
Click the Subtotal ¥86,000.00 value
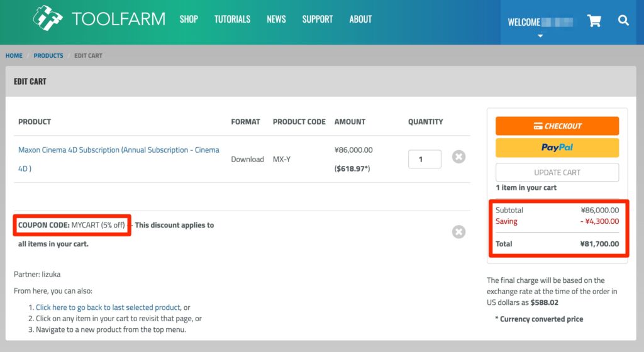click(599, 210)
